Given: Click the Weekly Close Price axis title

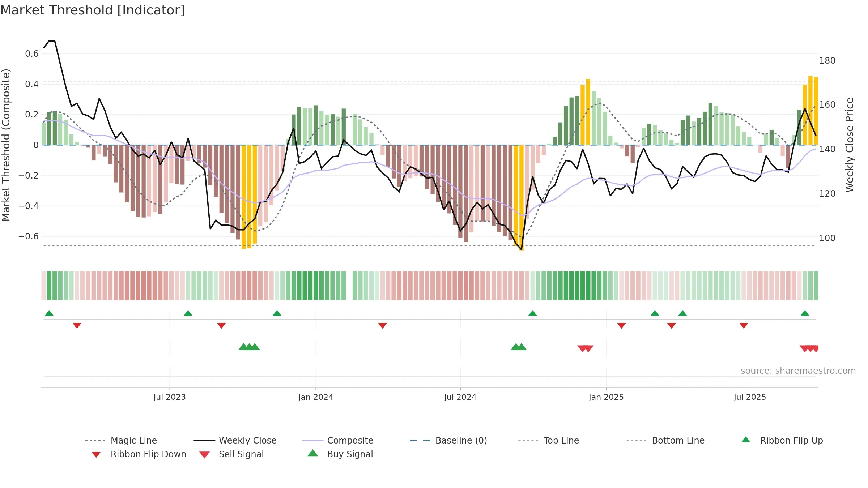Looking at the screenshot, I should [850, 145].
